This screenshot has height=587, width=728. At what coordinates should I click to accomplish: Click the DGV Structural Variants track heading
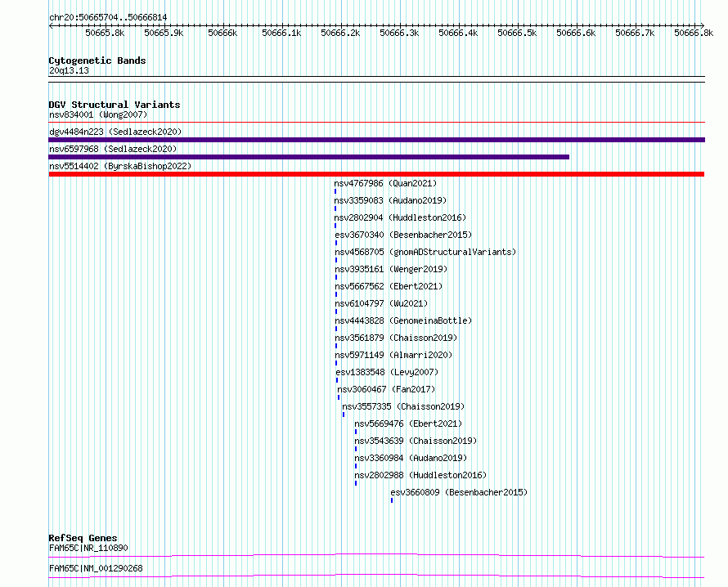pyautogui.click(x=115, y=105)
